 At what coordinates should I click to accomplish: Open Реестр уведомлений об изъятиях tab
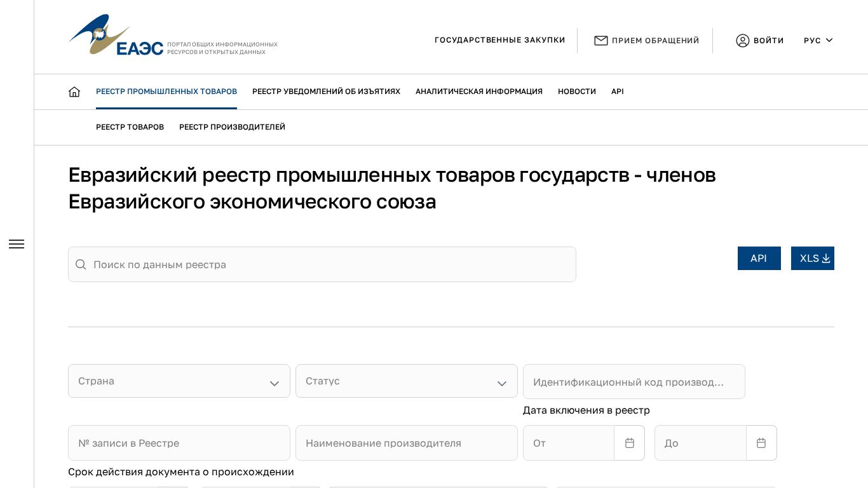[326, 91]
